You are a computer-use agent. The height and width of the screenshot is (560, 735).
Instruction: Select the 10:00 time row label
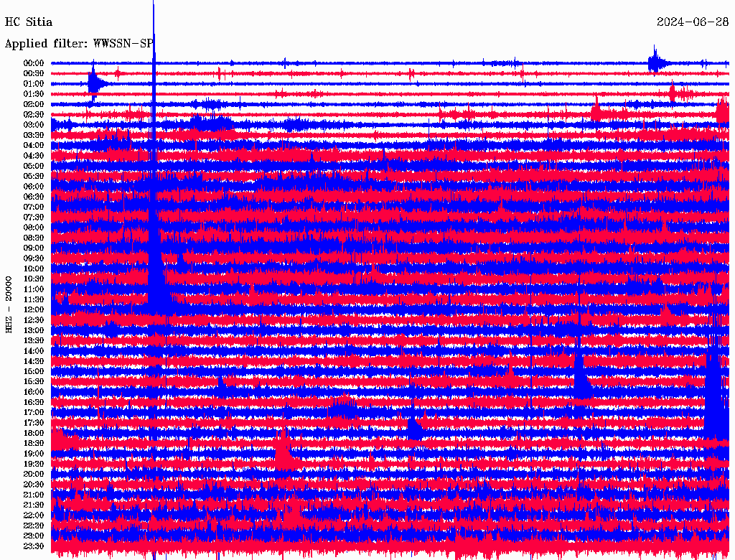click(34, 269)
